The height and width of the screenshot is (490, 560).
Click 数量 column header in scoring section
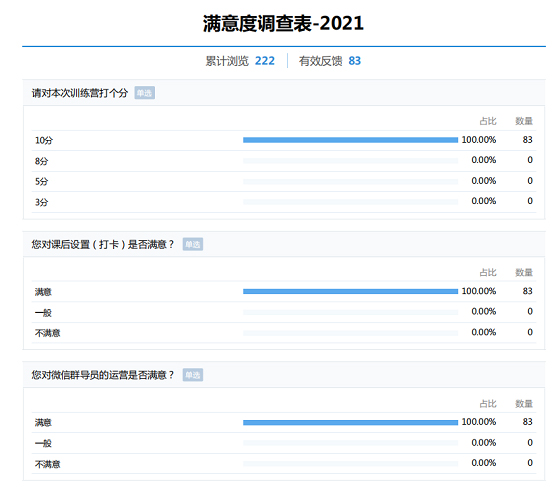click(524, 121)
